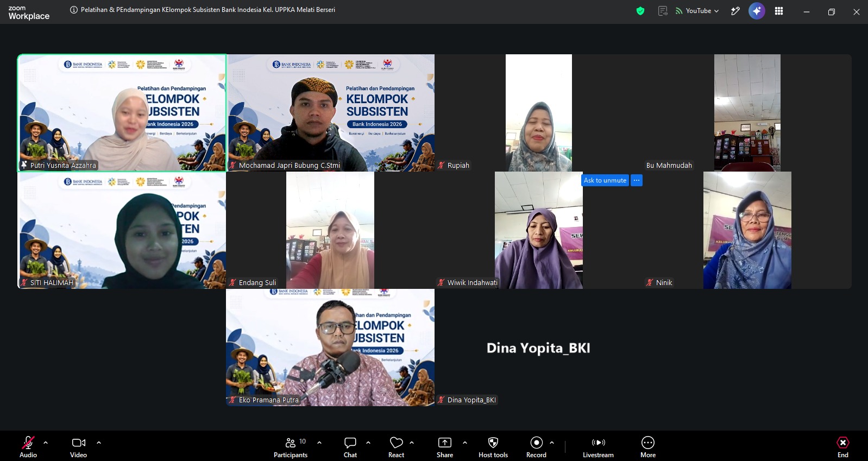End the meeting
The image size is (868, 461).
point(843,447)
